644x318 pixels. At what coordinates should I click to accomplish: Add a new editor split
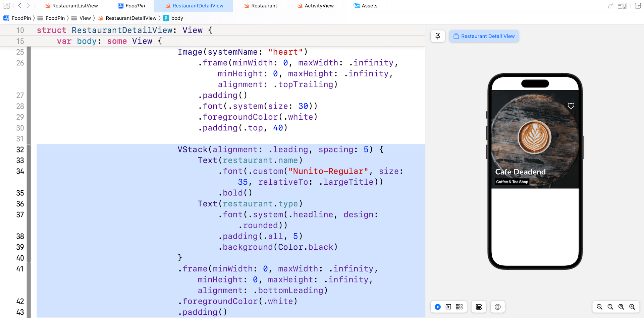pos(638,5)
